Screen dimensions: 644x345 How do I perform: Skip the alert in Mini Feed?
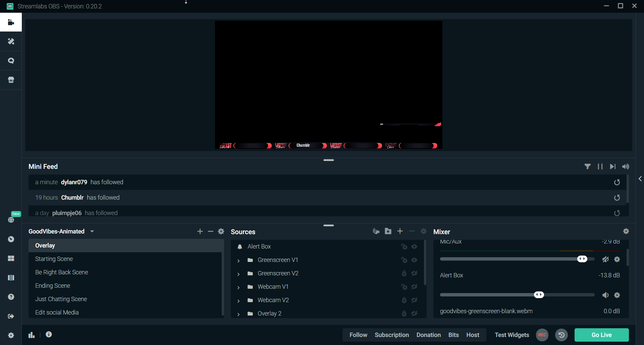coord(612,166)
